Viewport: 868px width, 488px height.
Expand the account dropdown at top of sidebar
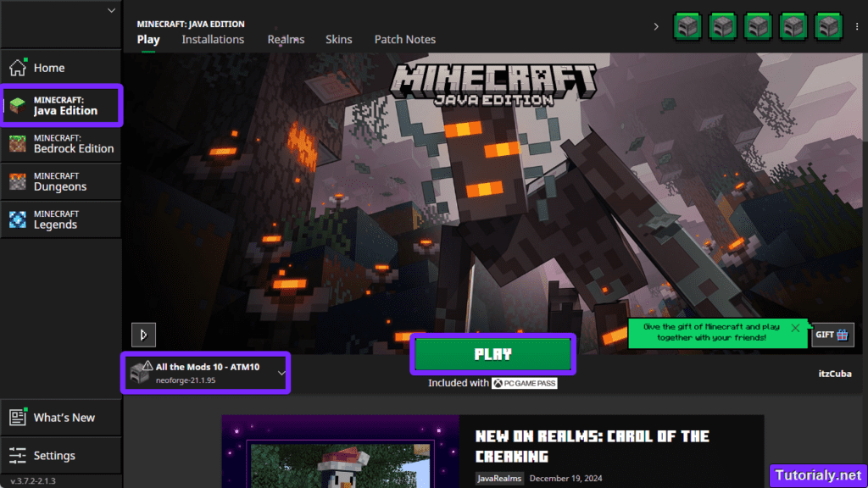coord(111,10)
